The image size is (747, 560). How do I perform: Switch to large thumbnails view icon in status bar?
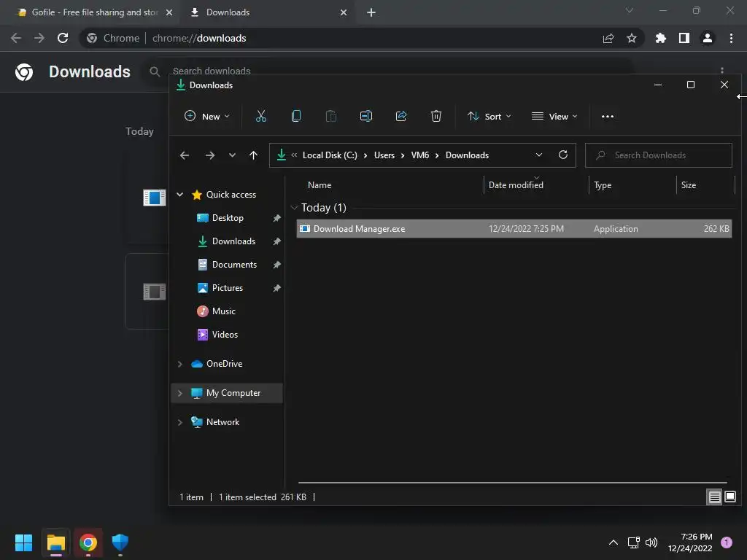point(729,497)
